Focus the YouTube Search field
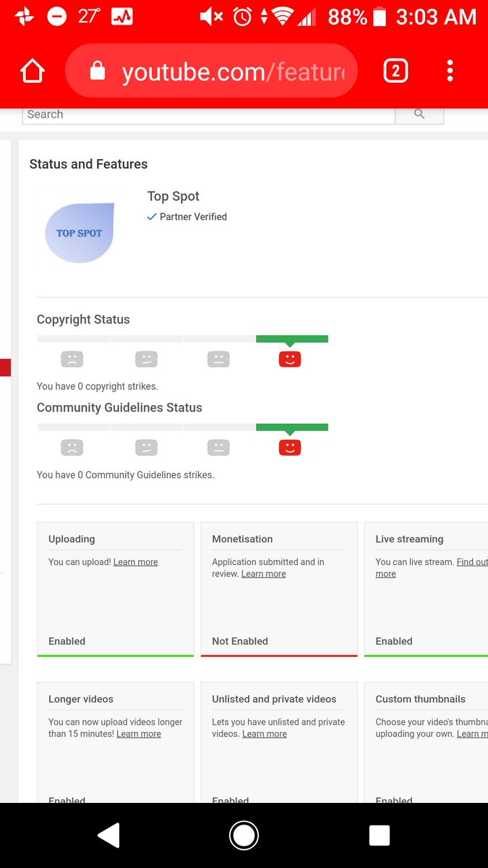The image size is (488, 868). click(209, 115)
